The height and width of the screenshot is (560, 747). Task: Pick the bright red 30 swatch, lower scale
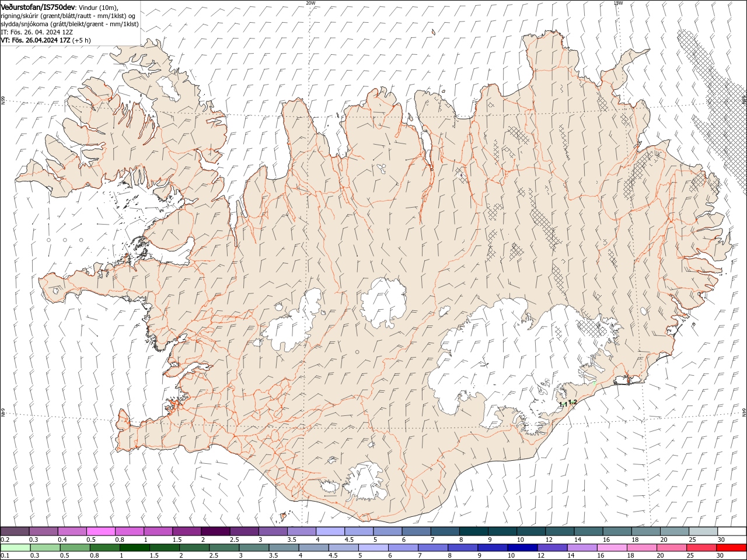[732, 548]
